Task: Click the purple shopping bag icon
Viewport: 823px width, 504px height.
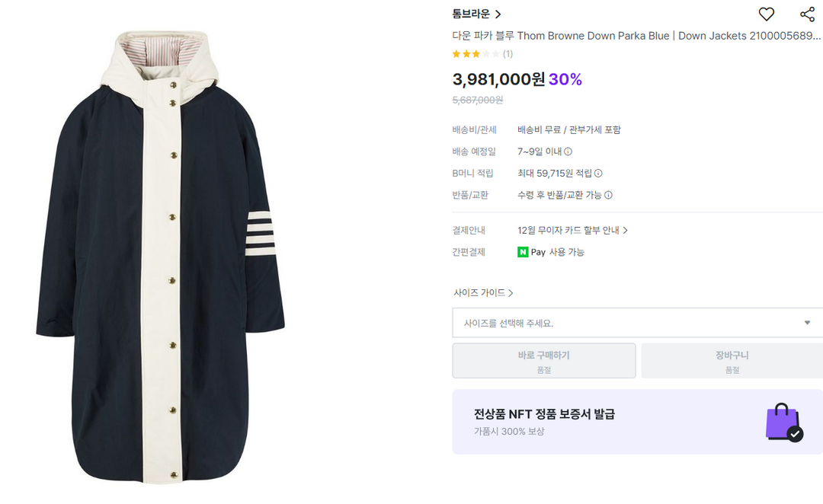Action: (x=783, y=422)
